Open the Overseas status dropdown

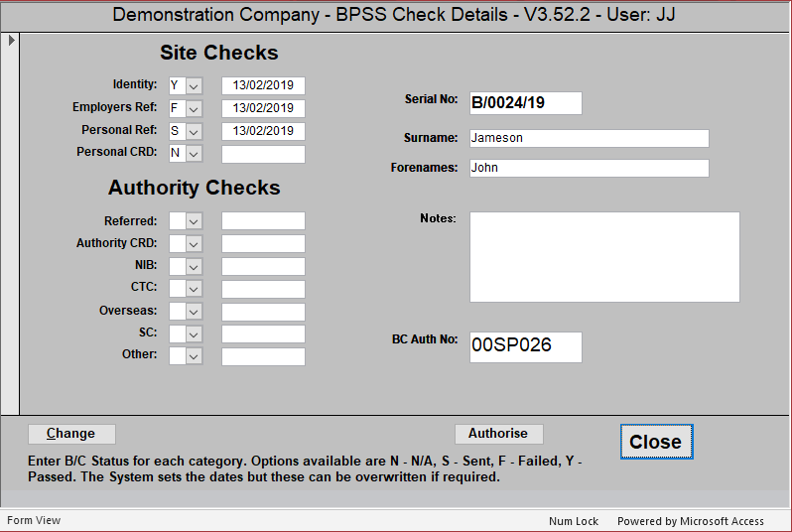pyautogui.click(x=194, y=312)
